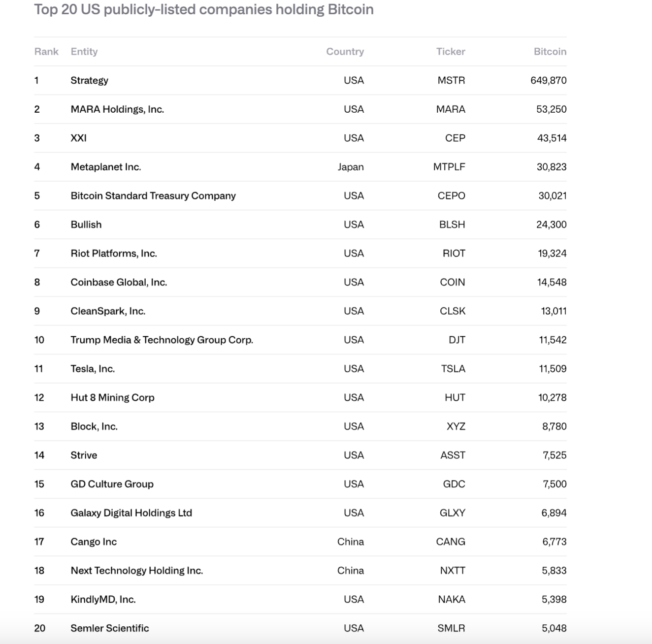Open the Riot Platforms, Inc. entry
The width and height of the screenshot is (652, 644).
(114, 254)
